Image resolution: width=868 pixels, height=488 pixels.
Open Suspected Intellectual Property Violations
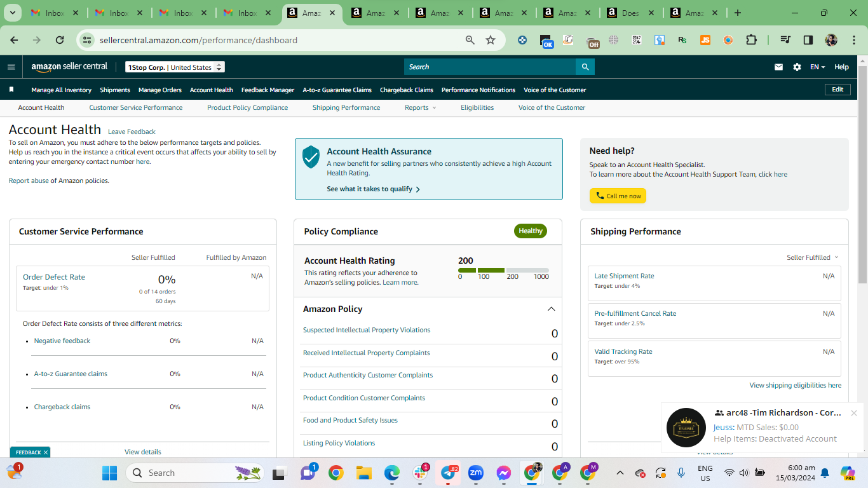click(x=367, y=330)
